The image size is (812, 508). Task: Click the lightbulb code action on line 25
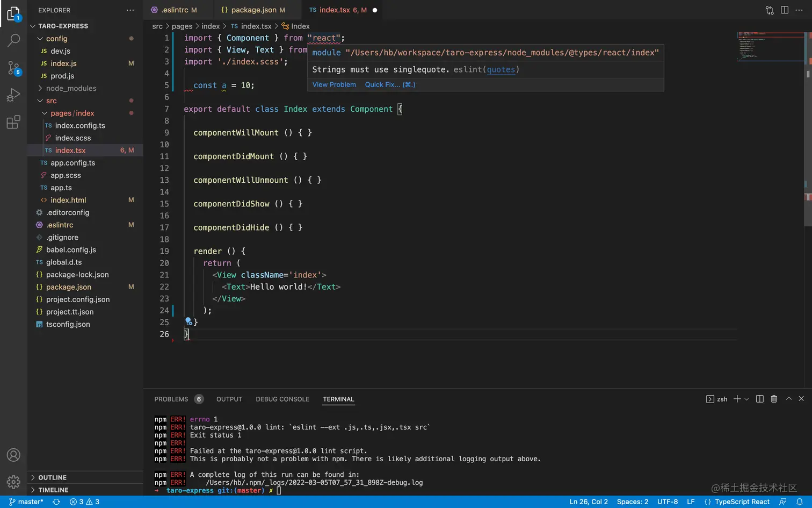[189, 321]
